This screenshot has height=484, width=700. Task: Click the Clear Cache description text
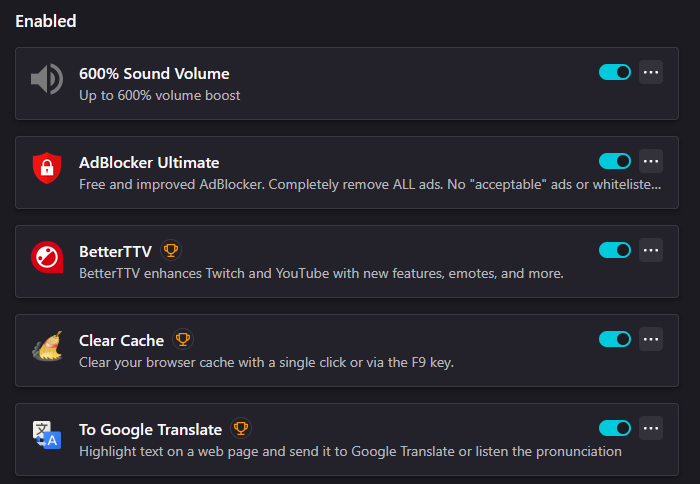point(266,362)
